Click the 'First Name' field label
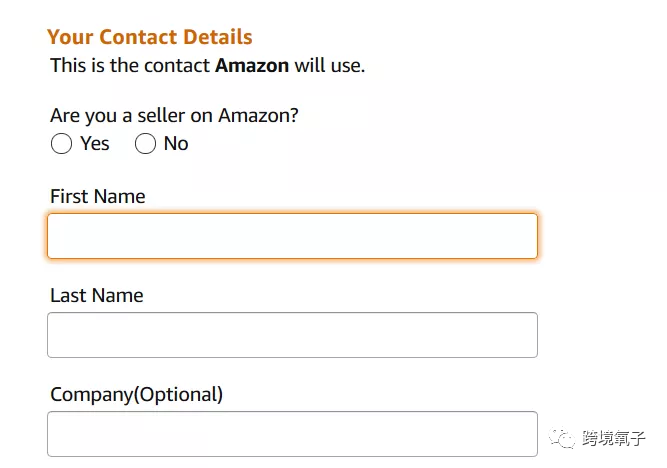 tap(97, 197)
